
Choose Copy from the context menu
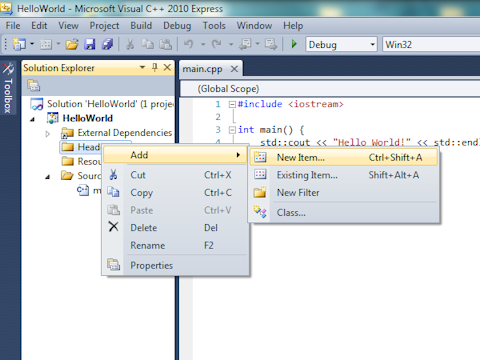[175, 192]
